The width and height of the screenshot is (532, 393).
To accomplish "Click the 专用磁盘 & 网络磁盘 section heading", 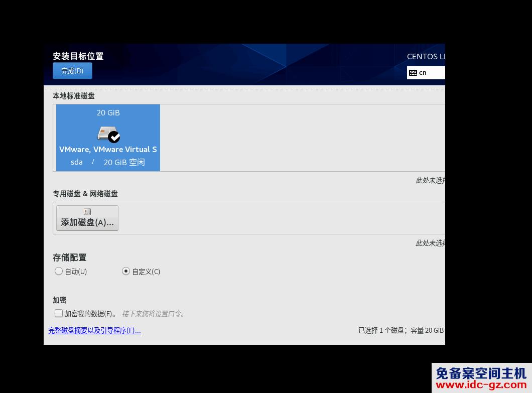I will [85, 193].
